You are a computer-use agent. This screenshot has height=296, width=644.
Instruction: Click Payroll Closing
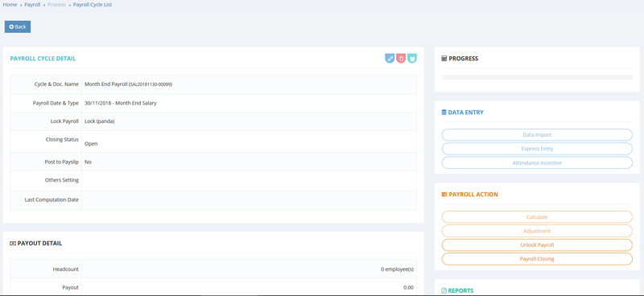[x=537, y=259]
